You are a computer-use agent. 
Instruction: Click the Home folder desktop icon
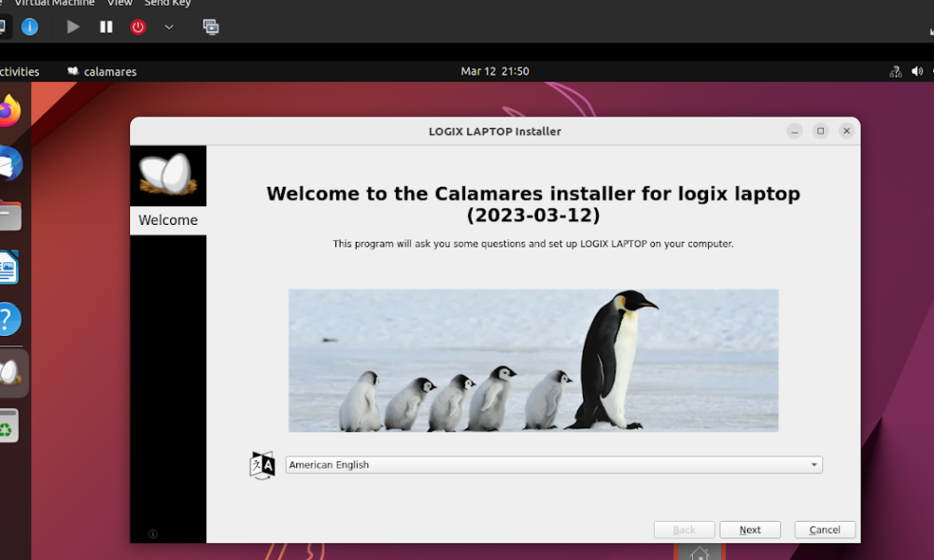[700, 552]
